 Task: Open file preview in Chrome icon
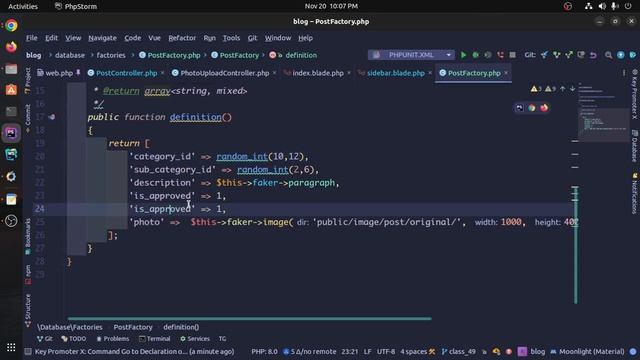pyautogui.click(x=531, y=108)
